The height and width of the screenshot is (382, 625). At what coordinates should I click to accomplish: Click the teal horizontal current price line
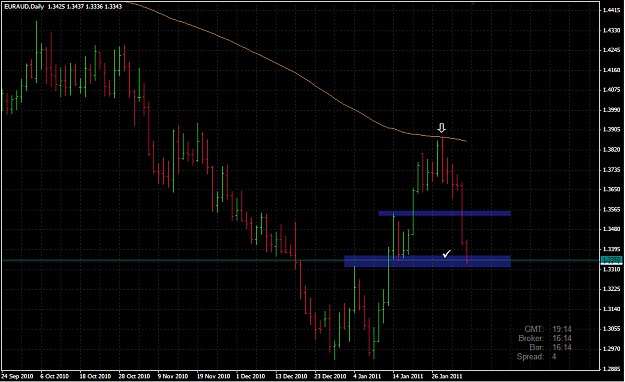coord(301,260)
